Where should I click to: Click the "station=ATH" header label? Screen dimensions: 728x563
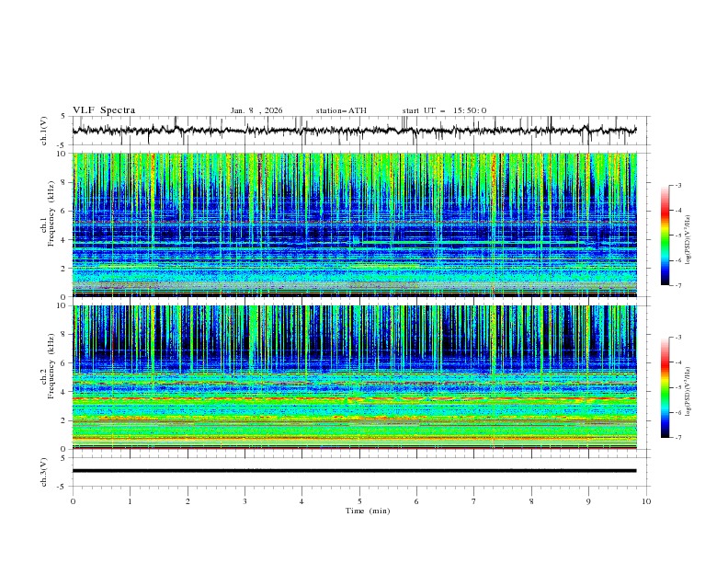pos(341,110)
